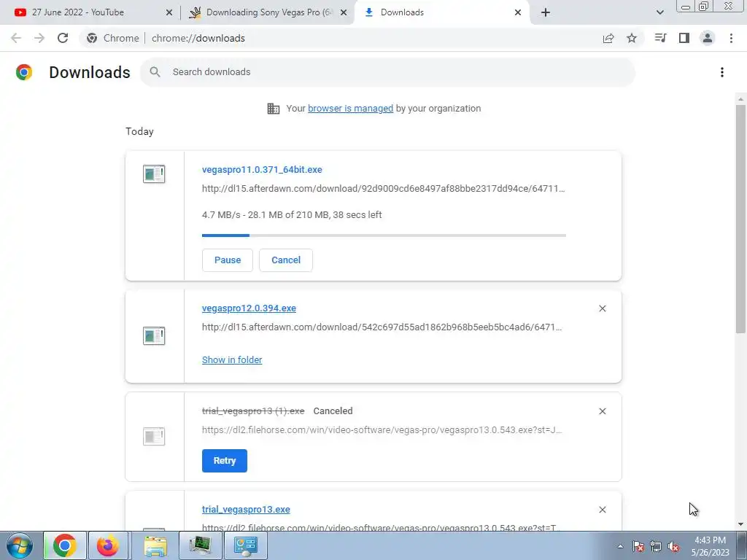Bookmark this page with star icon

coord(632,38)
